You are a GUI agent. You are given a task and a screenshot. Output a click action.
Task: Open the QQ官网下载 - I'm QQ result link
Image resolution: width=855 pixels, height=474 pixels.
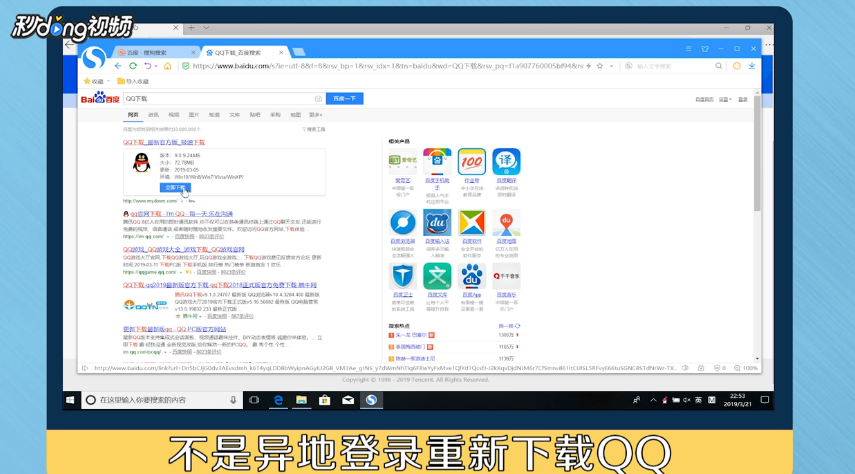click(182, 214)
